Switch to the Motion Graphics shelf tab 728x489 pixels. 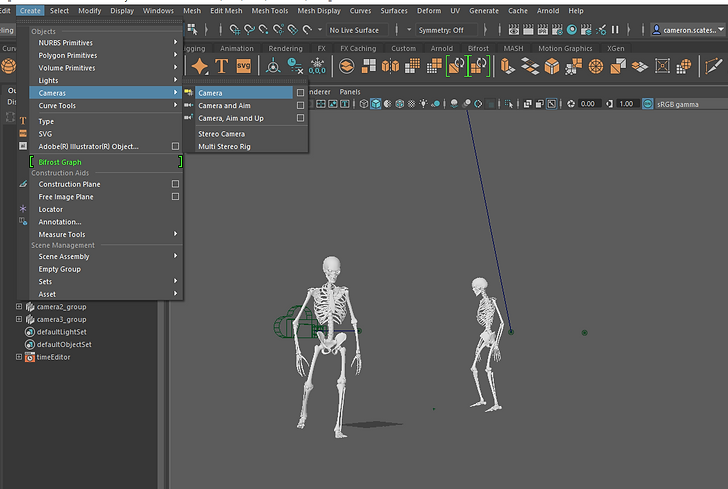pyautogui.click(x=565, y=48)
